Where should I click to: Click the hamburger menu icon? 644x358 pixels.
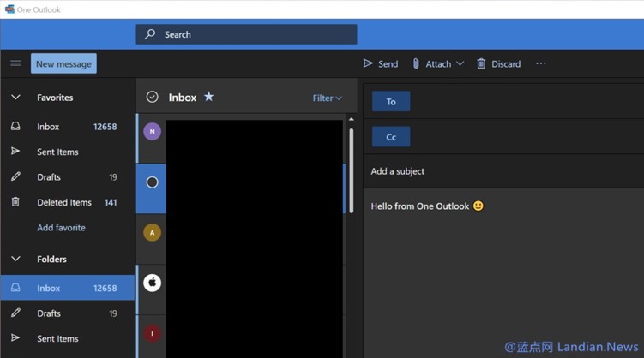[15, 63]
